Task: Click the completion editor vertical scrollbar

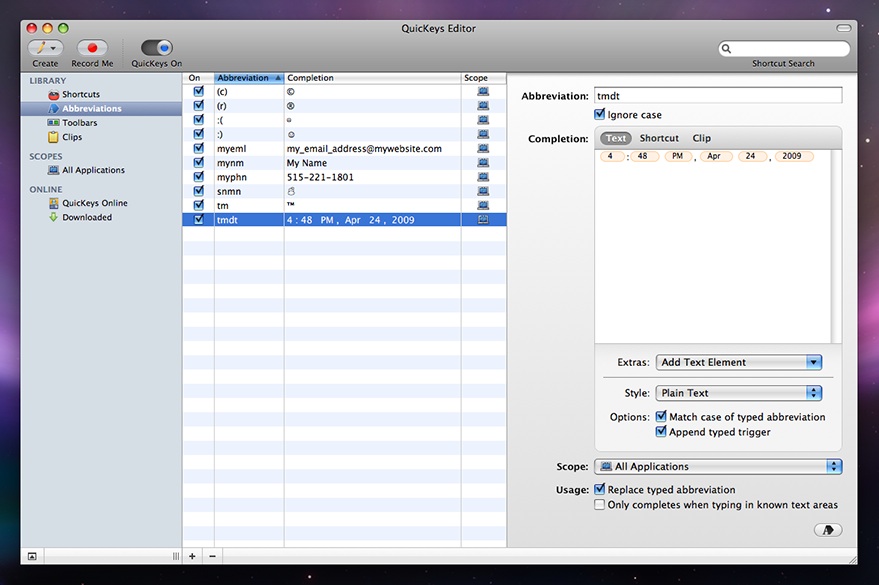Action: coord(836,246)
